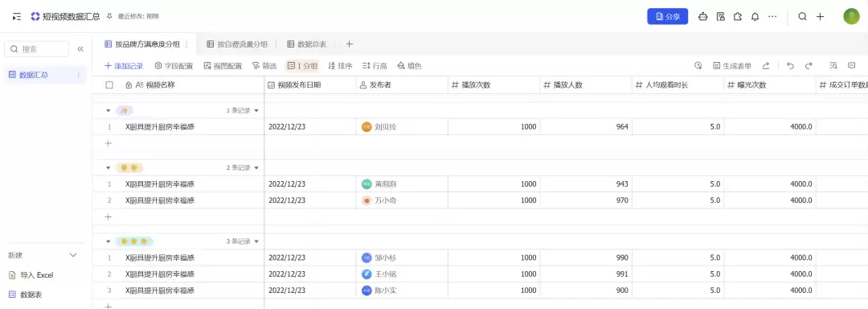Open the 数据汇总 sidebar item options dots
Image resolution: width=868 pixels, height=309 pixels.
tap(78, 75)
